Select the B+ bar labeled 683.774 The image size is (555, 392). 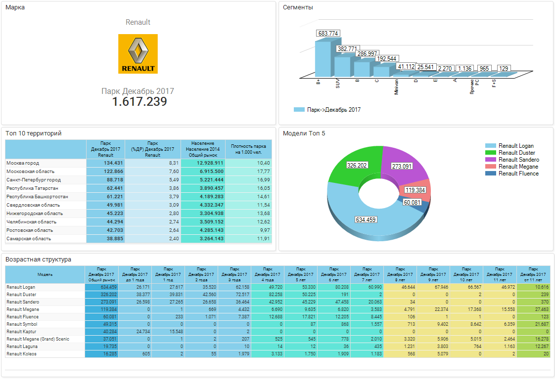[324, 58]
